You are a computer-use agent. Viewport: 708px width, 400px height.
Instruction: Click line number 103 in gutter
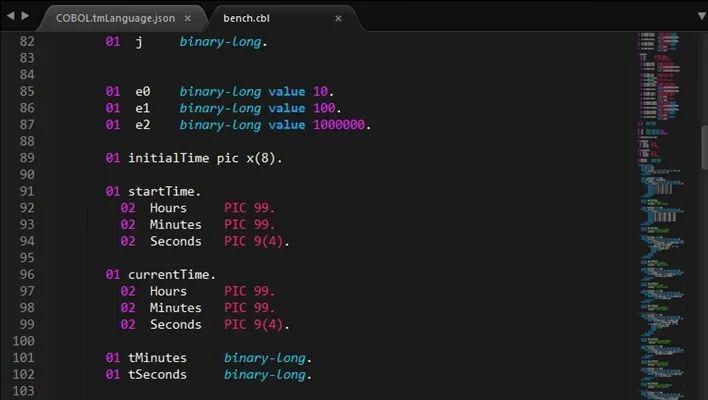click(23, 391)
